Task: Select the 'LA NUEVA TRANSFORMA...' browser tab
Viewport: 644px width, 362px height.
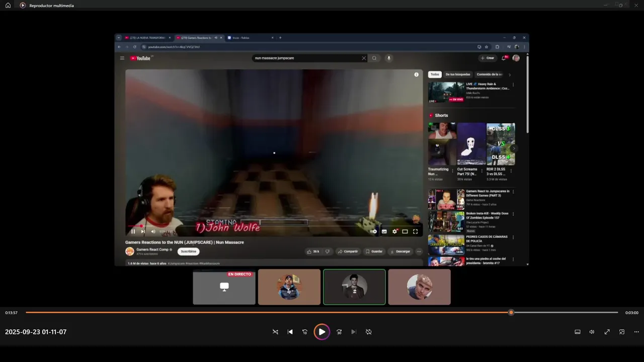Action: (148, 38)
